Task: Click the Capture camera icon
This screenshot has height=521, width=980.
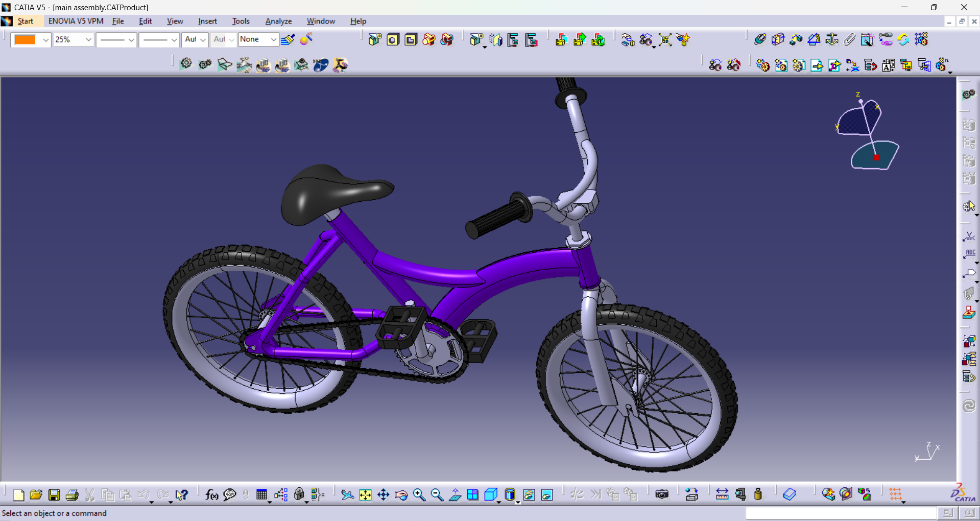Action: coord(662,494)
